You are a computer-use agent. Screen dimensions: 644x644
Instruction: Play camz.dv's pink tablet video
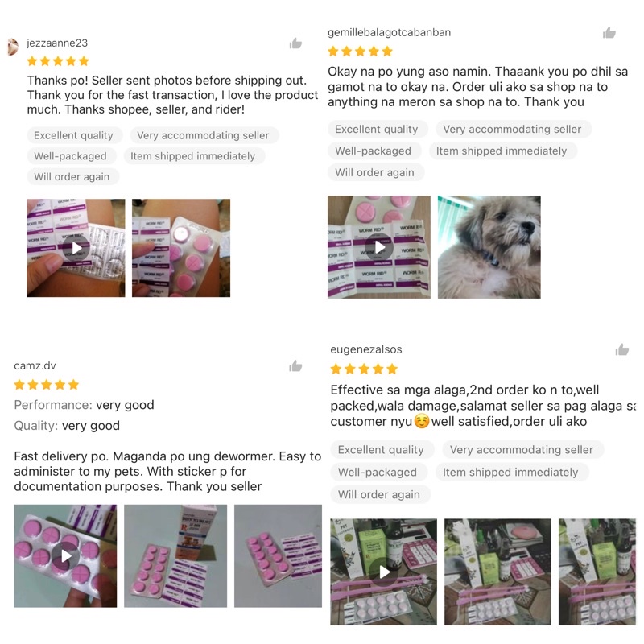click(65, 555)
